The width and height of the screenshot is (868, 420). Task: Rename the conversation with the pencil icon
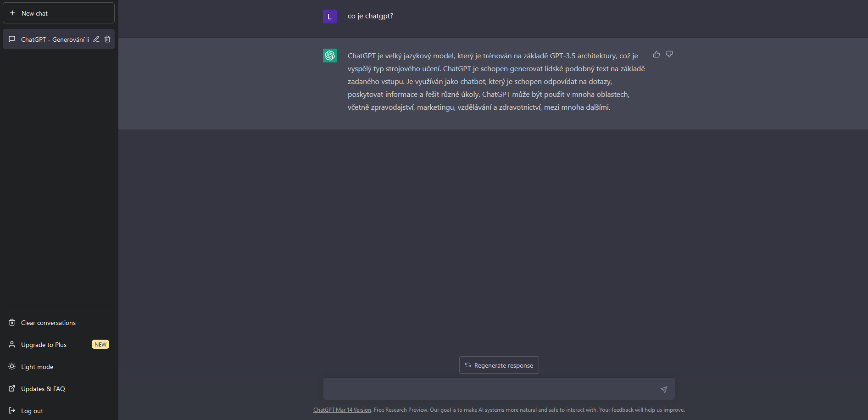pyautogui.click(x=96, y=39)
